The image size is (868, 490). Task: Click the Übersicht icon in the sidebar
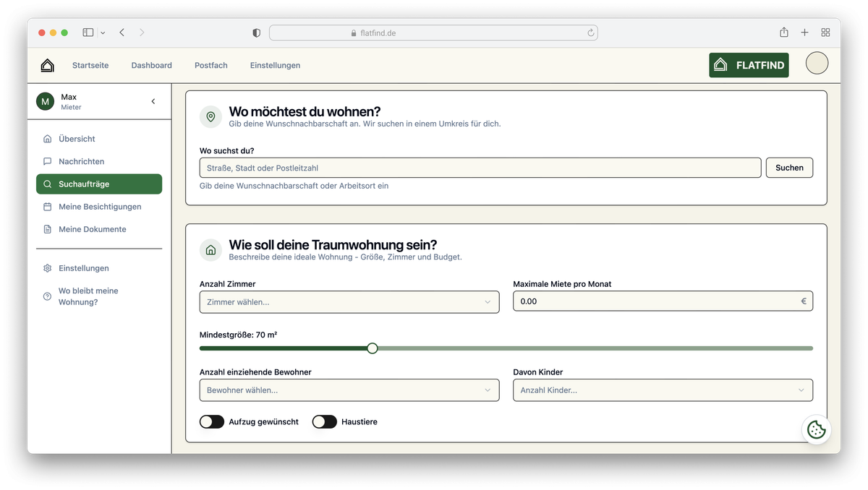tap(46, 139)
